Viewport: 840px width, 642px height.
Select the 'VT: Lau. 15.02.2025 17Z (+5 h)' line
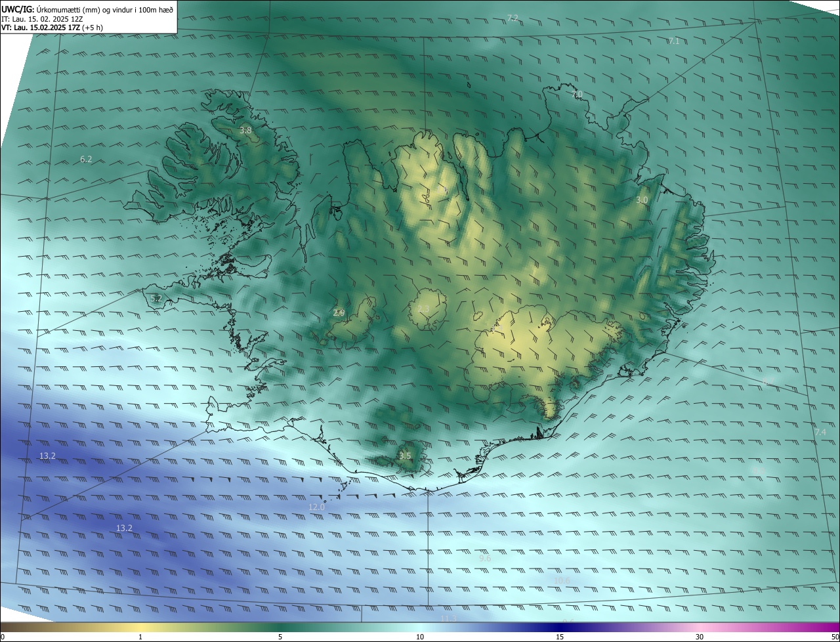(x=52, y=27)
